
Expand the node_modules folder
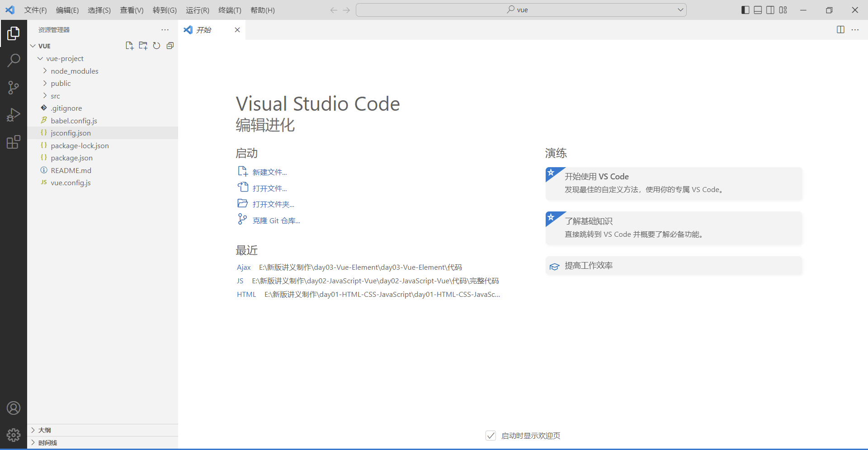click(x=45, y=71)
